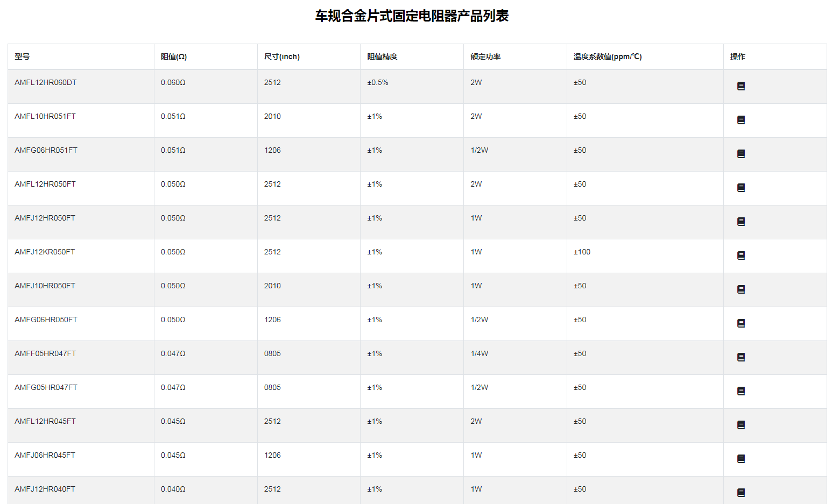Click document icon in AMFJ12HR050FT row
Image resolution: width=832 pixels, height=504 pixels.
tap(741, 222)
